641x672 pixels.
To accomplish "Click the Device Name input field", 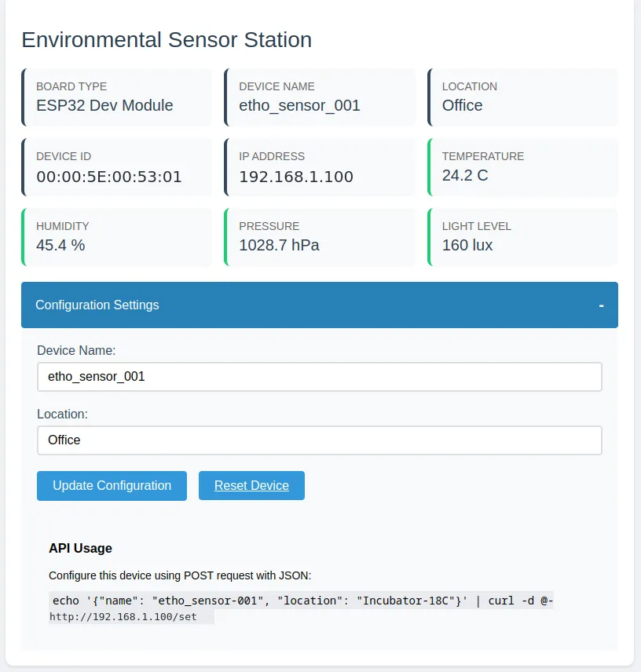I will (320, 377).
